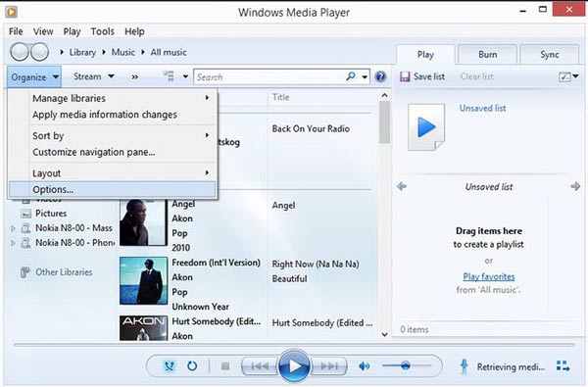Choose Options... from Organize menu

tap(113, 189)
